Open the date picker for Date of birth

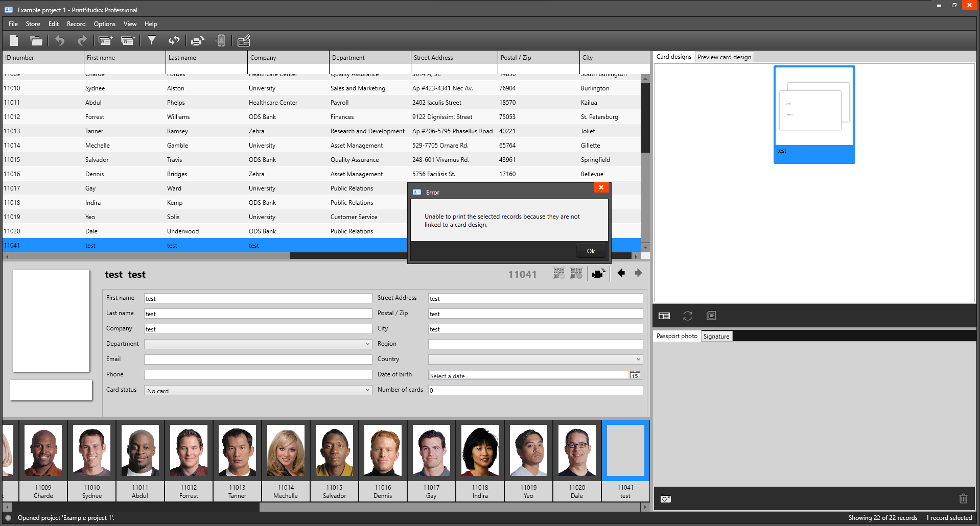(635, 375)
